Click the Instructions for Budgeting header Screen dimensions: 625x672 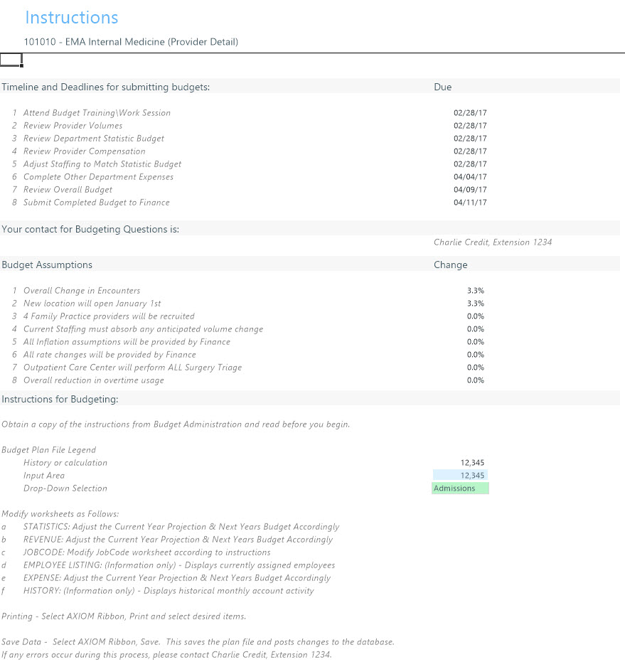click(60, 399)
